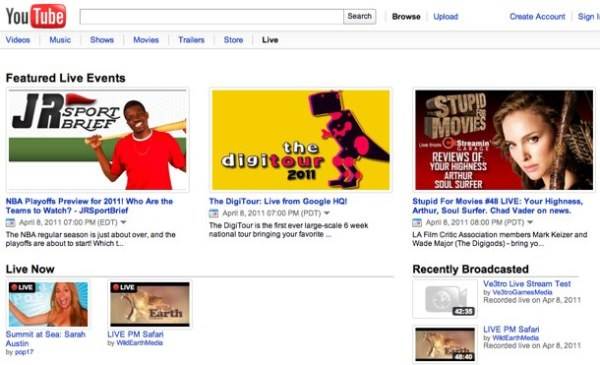Click Create Account link
This screenshot has width=600, height=365.
[538, 16]
